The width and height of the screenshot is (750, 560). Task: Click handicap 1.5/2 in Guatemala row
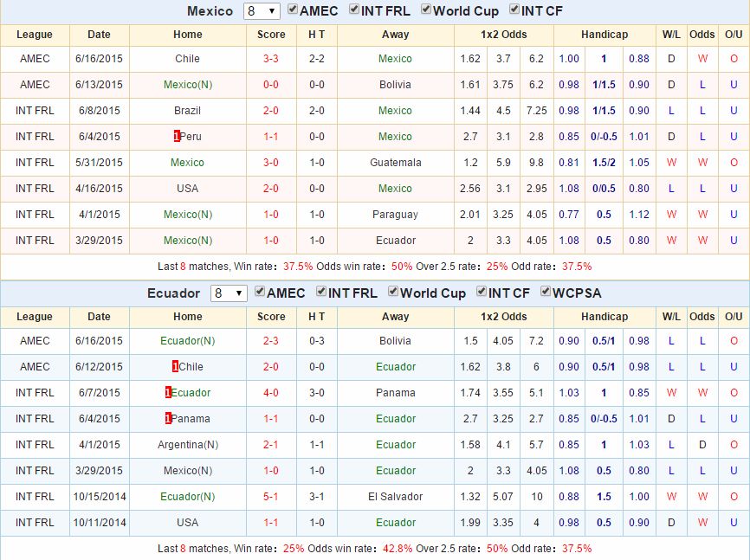[605, 163]
